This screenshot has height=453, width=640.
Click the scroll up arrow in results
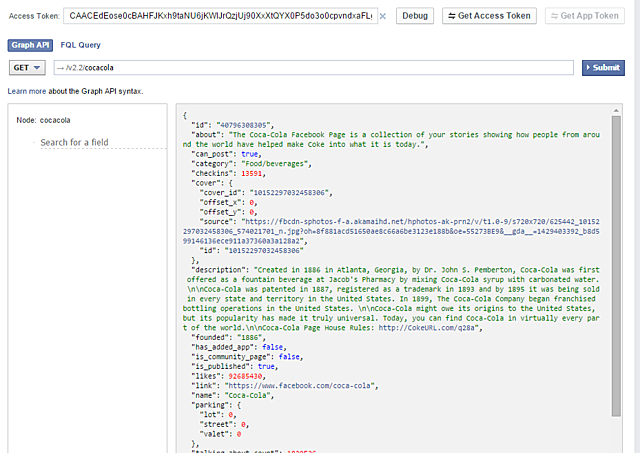tap(616, 110)
